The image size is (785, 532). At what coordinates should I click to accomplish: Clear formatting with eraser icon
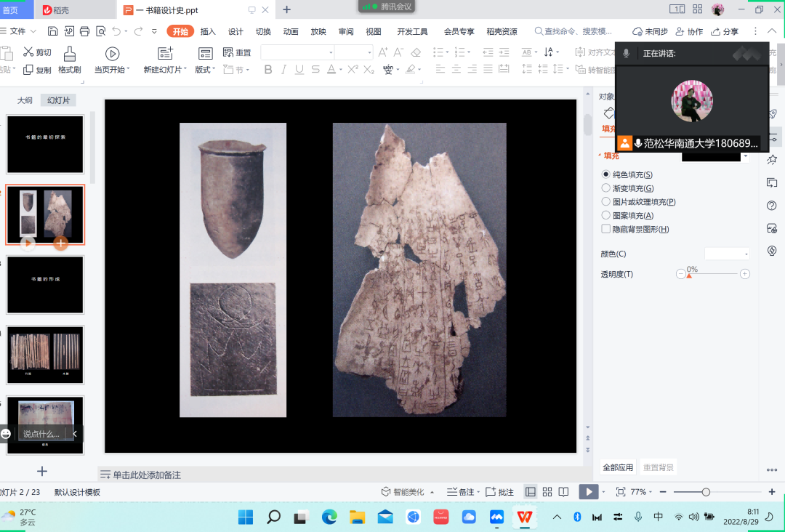(x=416, y=52)
